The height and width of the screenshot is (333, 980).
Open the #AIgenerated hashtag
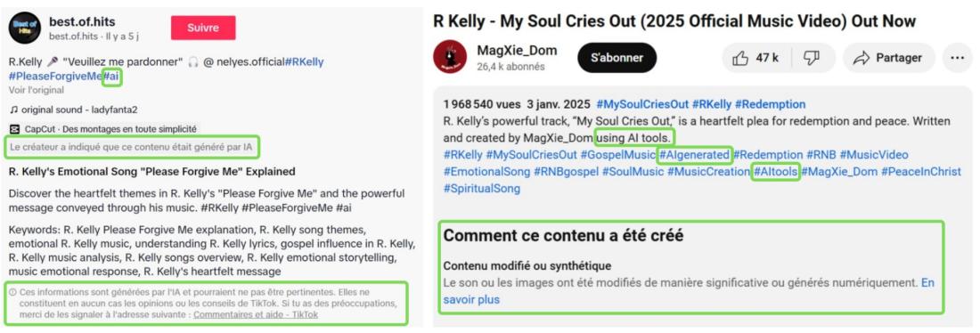pos(695,154)
